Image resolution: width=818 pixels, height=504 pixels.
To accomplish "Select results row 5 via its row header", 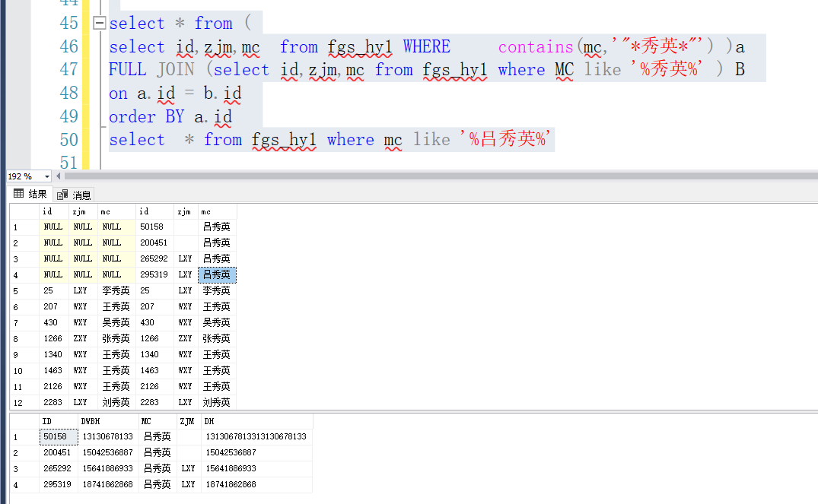I will (x=24, y=291).
